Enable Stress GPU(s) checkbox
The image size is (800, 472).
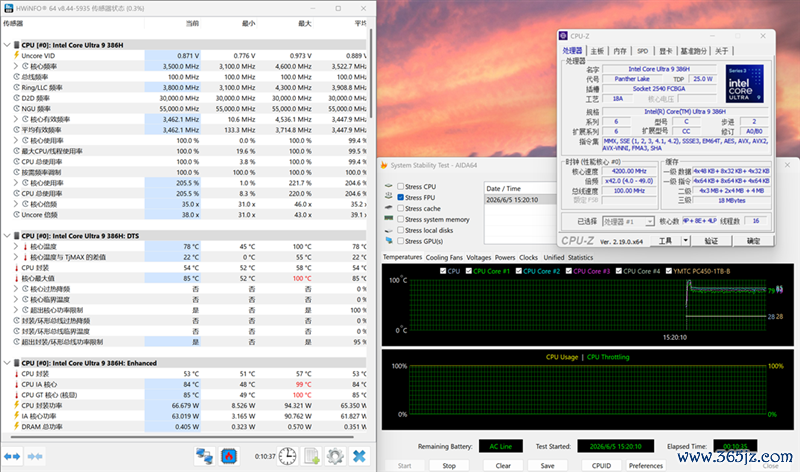pyautogui.click(x=401, y=241)
